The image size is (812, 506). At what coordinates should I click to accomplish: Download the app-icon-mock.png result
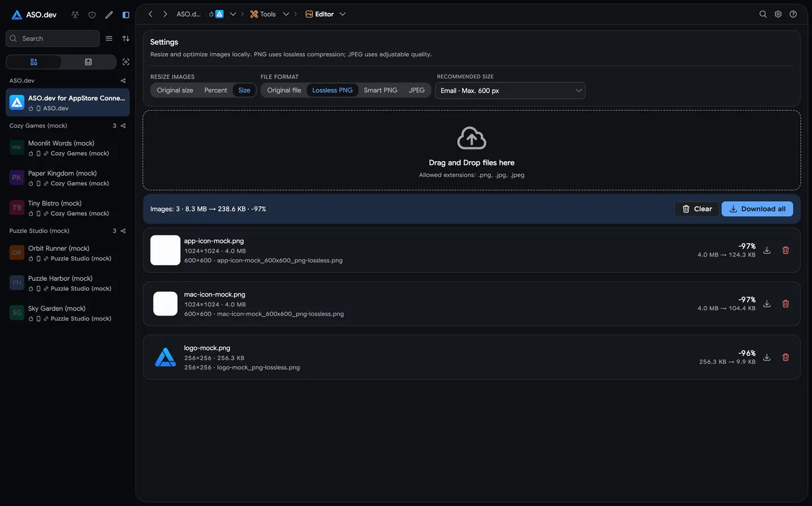pos(767,250)
